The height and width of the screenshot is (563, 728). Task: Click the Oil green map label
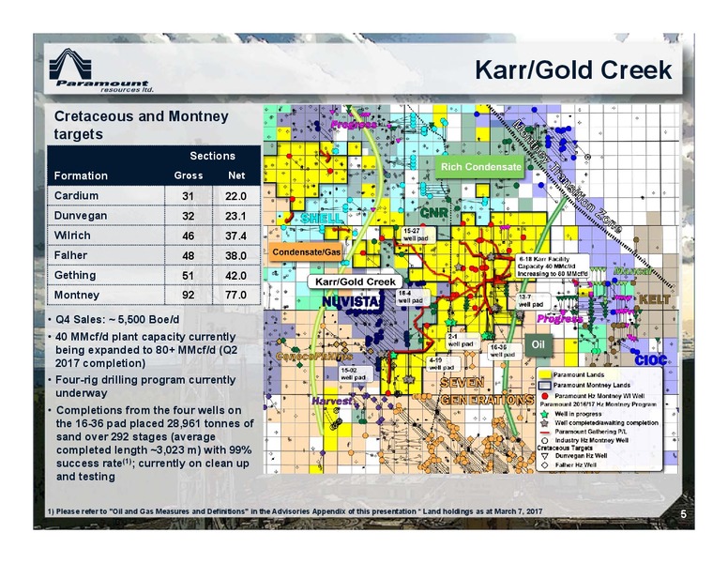coord(538,344)
